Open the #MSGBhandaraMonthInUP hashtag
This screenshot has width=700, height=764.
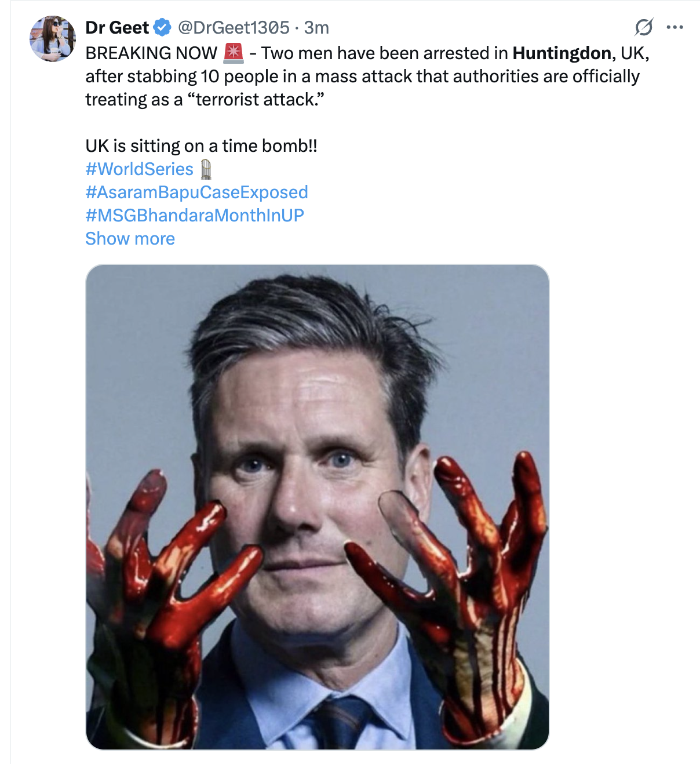(x=194, y=216)
